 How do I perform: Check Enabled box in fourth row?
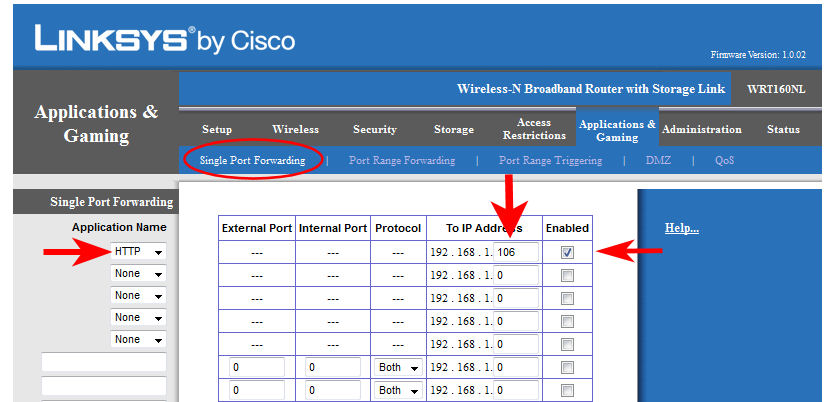pos(567,321)
